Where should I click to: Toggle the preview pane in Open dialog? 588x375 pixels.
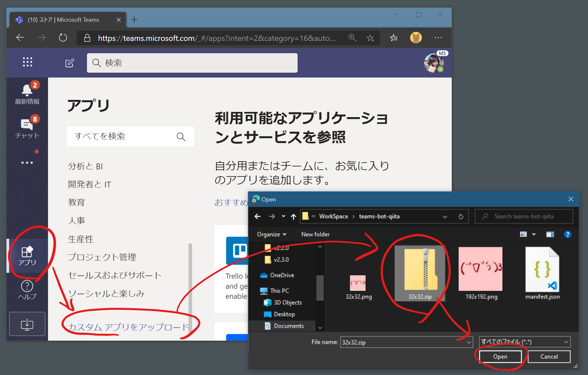pos(550,234)
